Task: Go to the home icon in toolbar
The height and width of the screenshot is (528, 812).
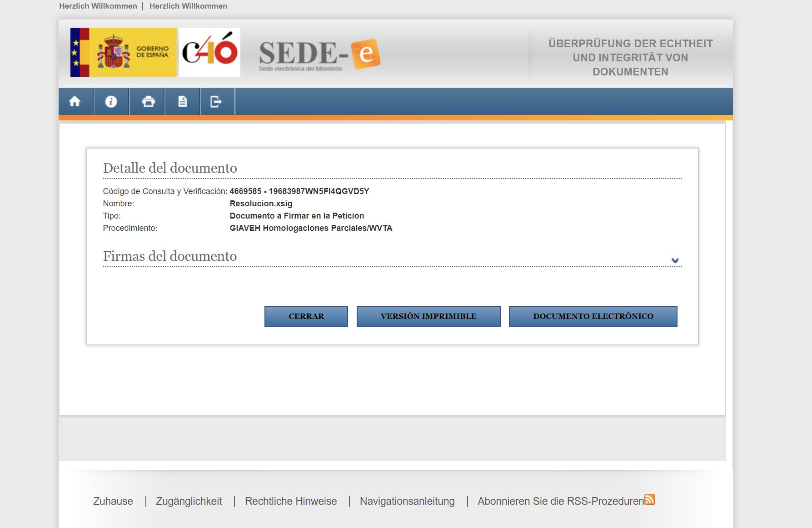Action: pos(75,101)
